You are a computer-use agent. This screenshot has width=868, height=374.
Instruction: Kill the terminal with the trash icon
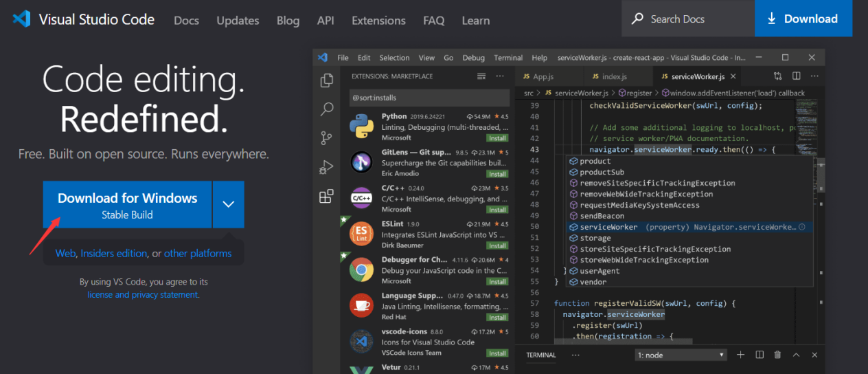(777, 355)
